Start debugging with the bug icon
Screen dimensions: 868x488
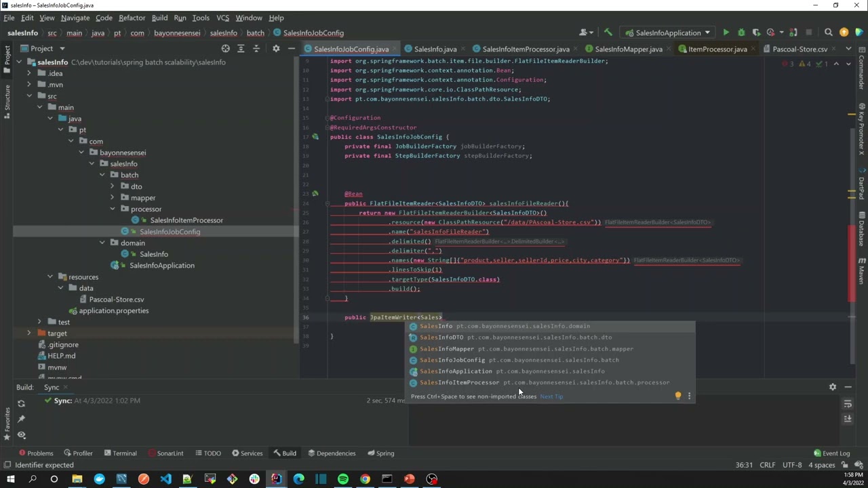coord(741,33)
